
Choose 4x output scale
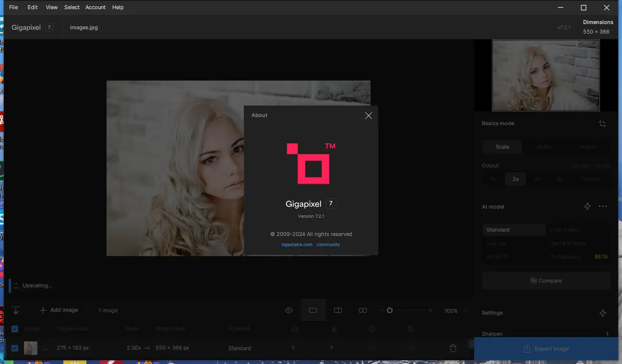pos(538,179)
